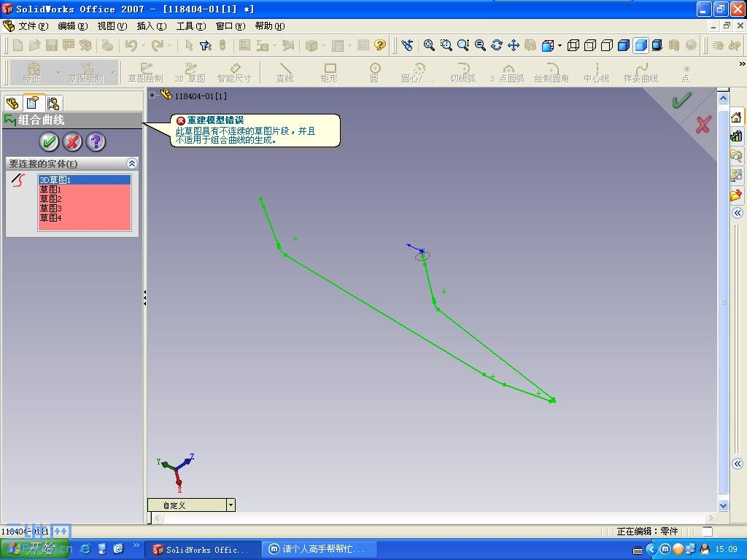
Task: Click the 直线 line tool
Action: (285, 72)
